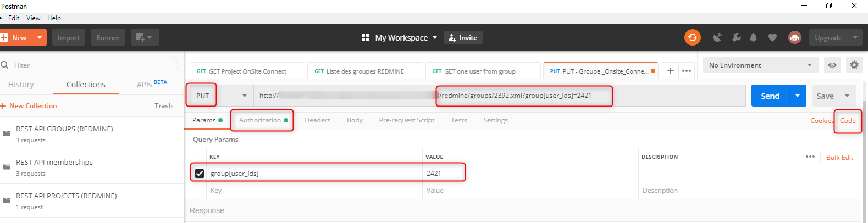Open the Headers request tab
Viewport: 868px width, 223px height.
(x=318, y=120)
